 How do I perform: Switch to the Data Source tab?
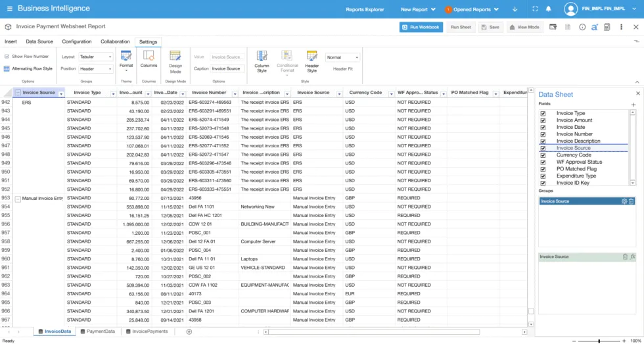click(39, 41)
